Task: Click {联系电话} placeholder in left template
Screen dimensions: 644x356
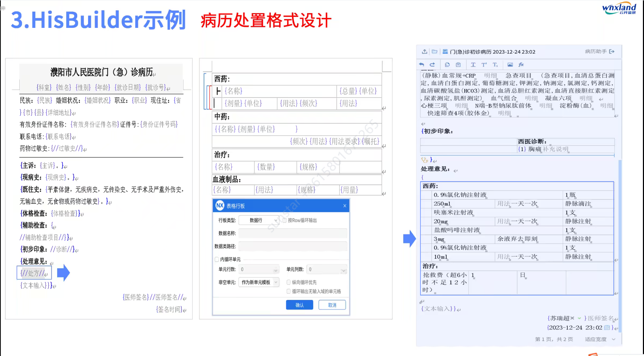Action: (x=59, y=137)
